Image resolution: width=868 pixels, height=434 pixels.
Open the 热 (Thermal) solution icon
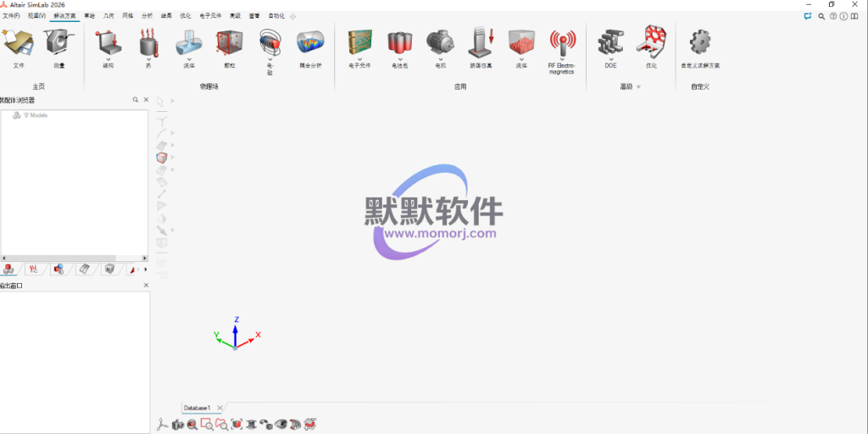[147, 42]
